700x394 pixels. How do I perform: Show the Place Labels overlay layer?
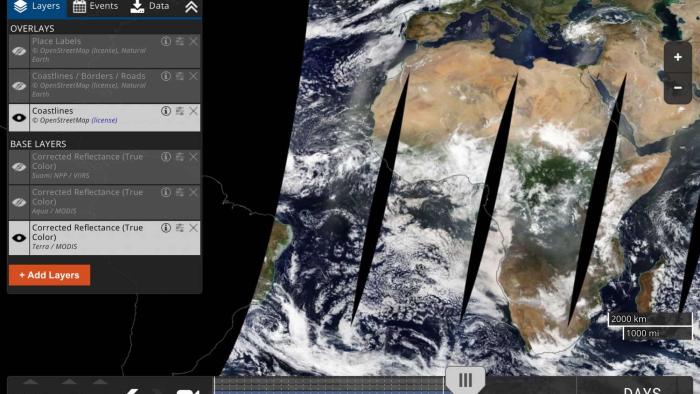coord(19,51)
